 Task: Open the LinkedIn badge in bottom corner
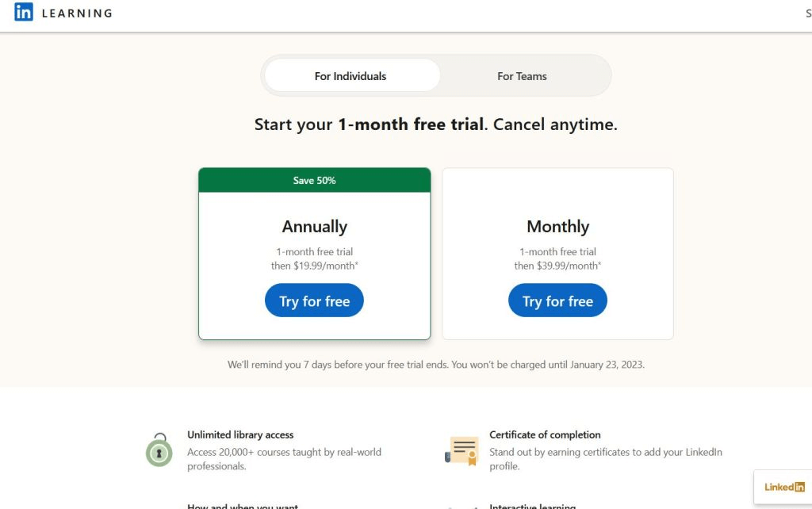[783, 487]
